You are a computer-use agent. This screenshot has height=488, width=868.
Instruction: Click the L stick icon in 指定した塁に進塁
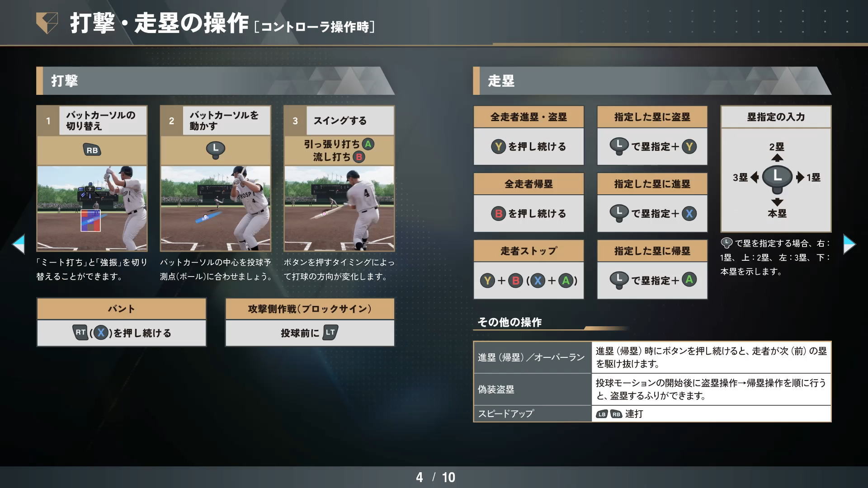[619, 213]
